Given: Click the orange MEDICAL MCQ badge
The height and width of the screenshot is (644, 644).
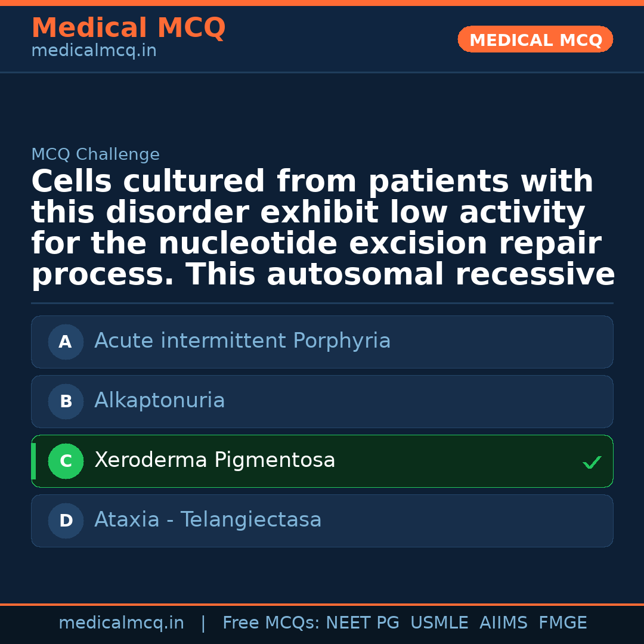Looking at the screenshot, I should point(535,40).
